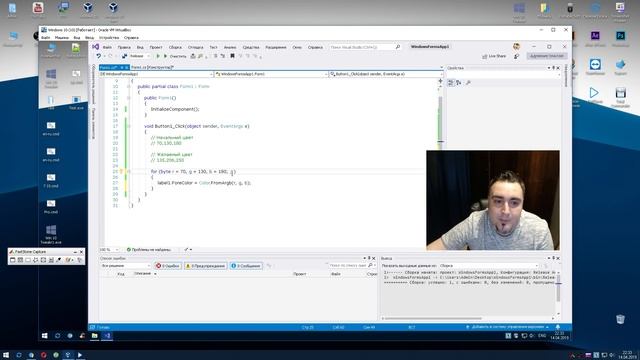Open the Правка menu in Visual Studio

click(x=124, y=47)
